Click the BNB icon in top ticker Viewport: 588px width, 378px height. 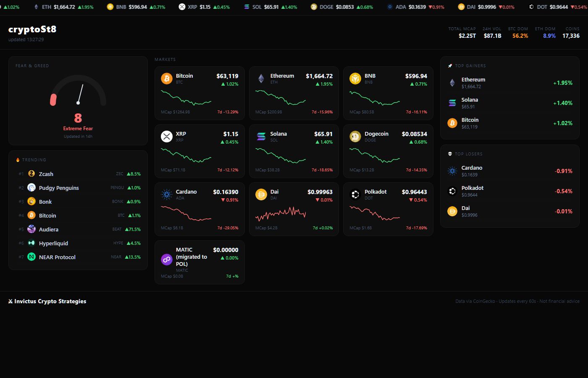[110, 7]
